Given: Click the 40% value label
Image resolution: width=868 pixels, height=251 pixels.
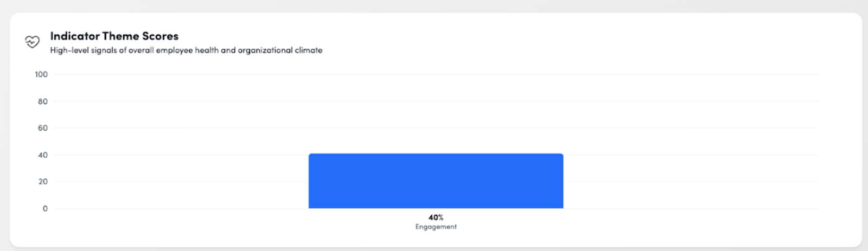Looking at the screenshot, I should point(436,217).
